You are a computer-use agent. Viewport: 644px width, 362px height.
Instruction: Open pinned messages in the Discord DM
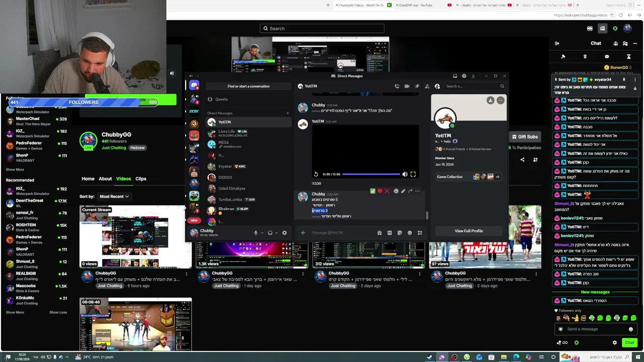(417, 86)
